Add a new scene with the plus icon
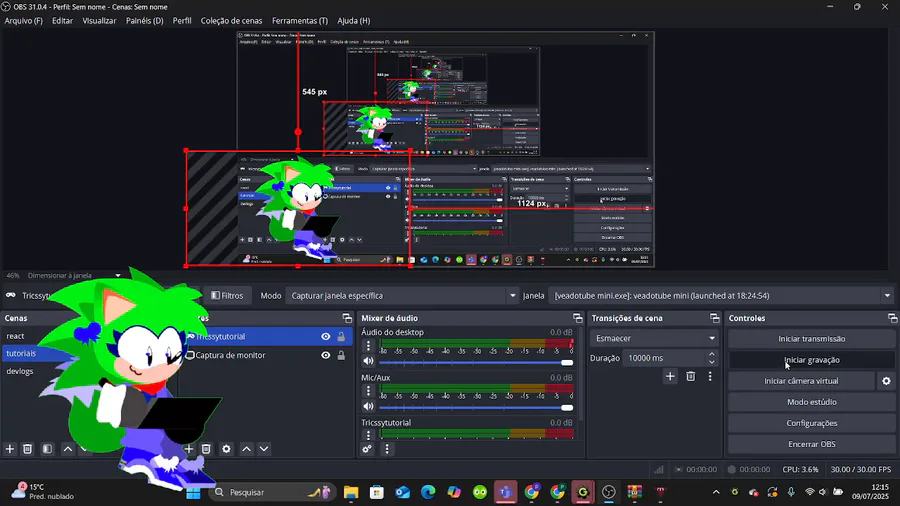This screenshot has height=506, width=900. tap(10, 449)
